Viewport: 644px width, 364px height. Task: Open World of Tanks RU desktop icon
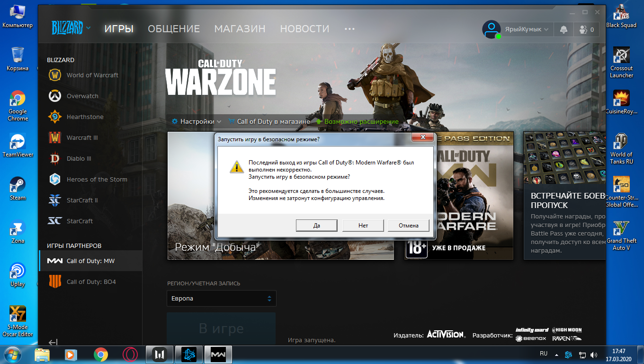[x=621, y=149]
